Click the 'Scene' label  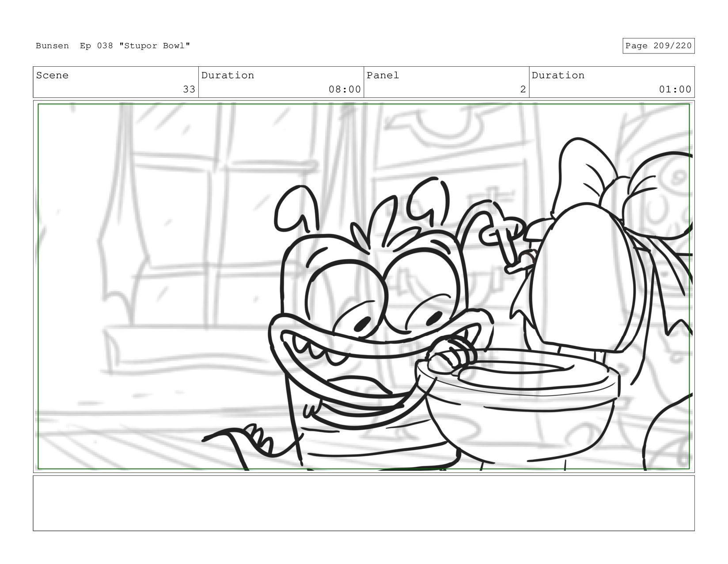[x=52, y=76]
